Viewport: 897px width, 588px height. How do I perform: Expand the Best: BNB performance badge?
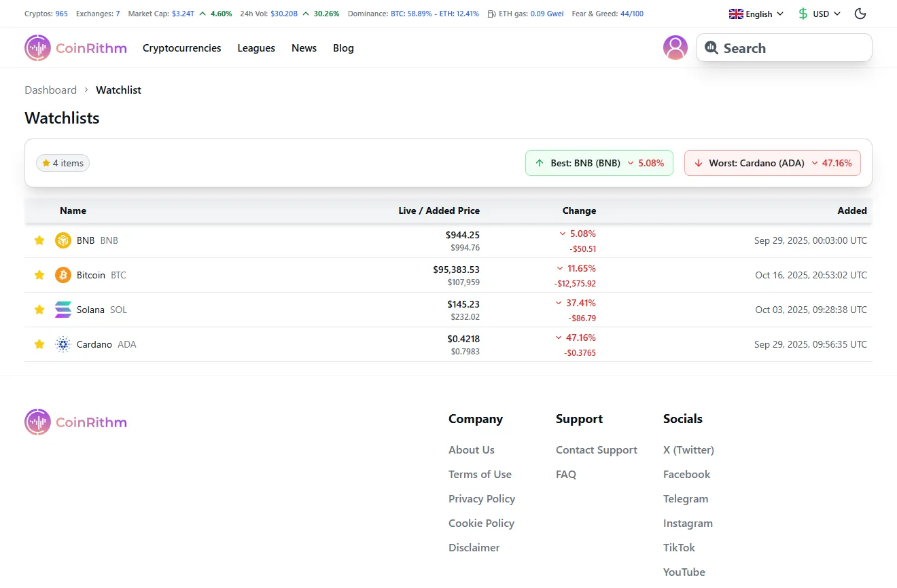click(599, 163)
